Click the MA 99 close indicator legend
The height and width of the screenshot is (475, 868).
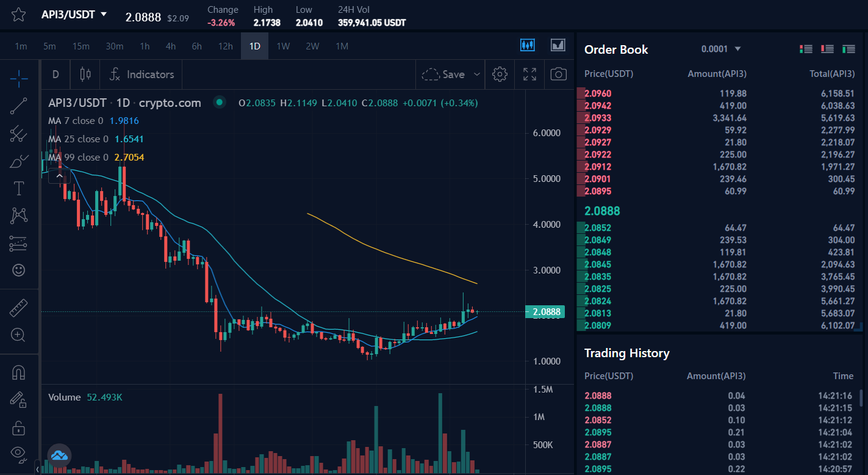(96, 158)
